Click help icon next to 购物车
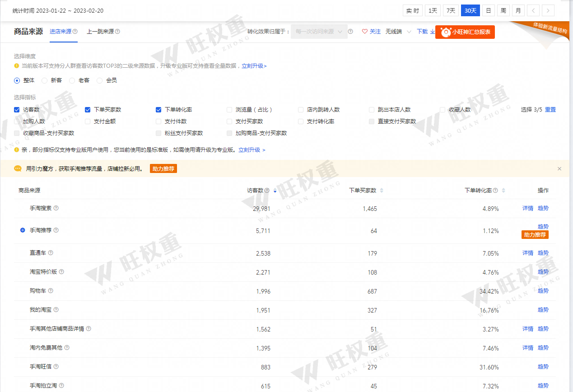The height and width of the screenshot is (392, 573). click(51, 291)
